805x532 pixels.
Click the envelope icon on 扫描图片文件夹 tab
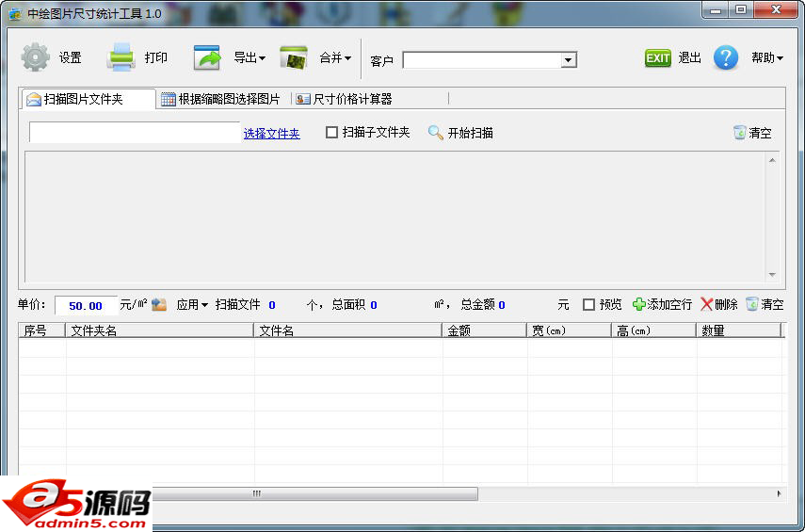(x=34, y=99)
